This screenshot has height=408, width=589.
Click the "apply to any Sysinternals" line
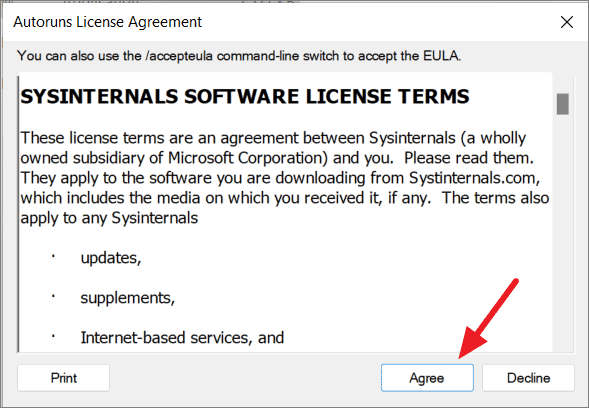[109, 218]
